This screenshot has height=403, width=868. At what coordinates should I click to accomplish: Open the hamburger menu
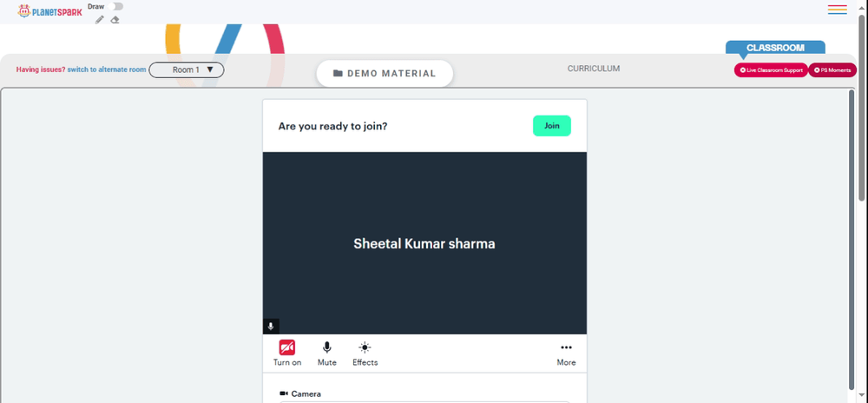(x=837, y=10)
